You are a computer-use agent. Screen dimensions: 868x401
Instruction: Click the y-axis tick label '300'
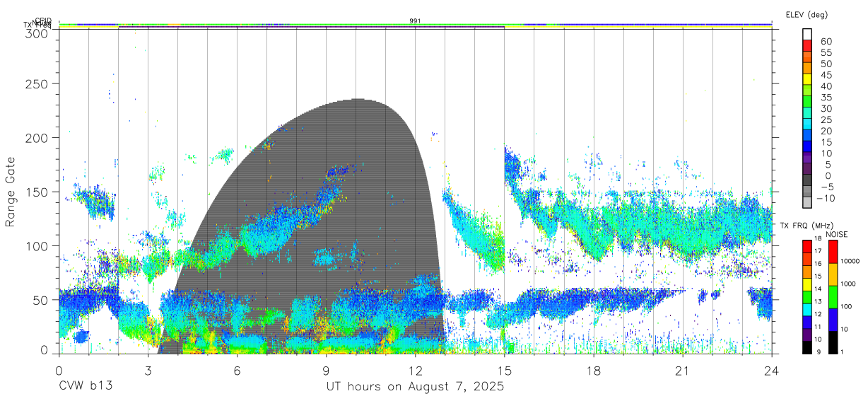click(x=37, y=33)
